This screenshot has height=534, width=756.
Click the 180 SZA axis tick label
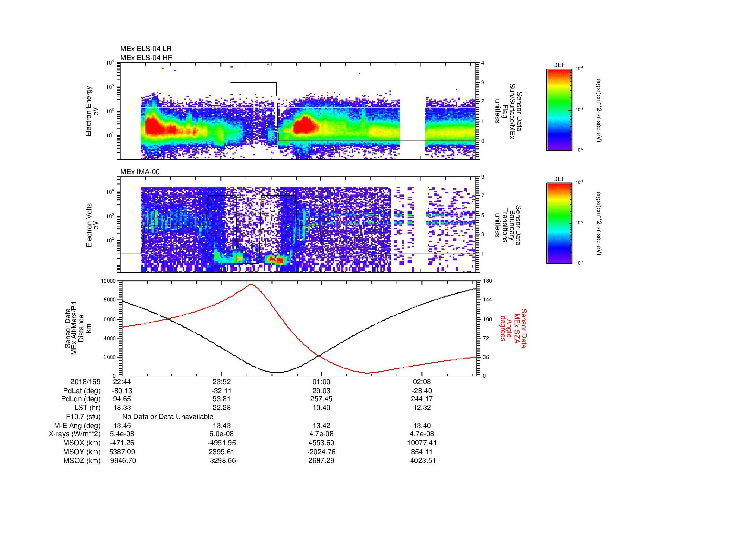[x=487, y=281]
